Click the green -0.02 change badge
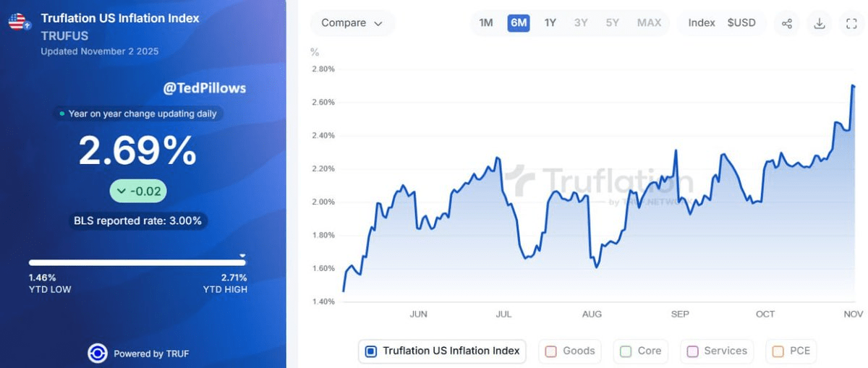This screenshot has width=868, height=368. (139, 192)
